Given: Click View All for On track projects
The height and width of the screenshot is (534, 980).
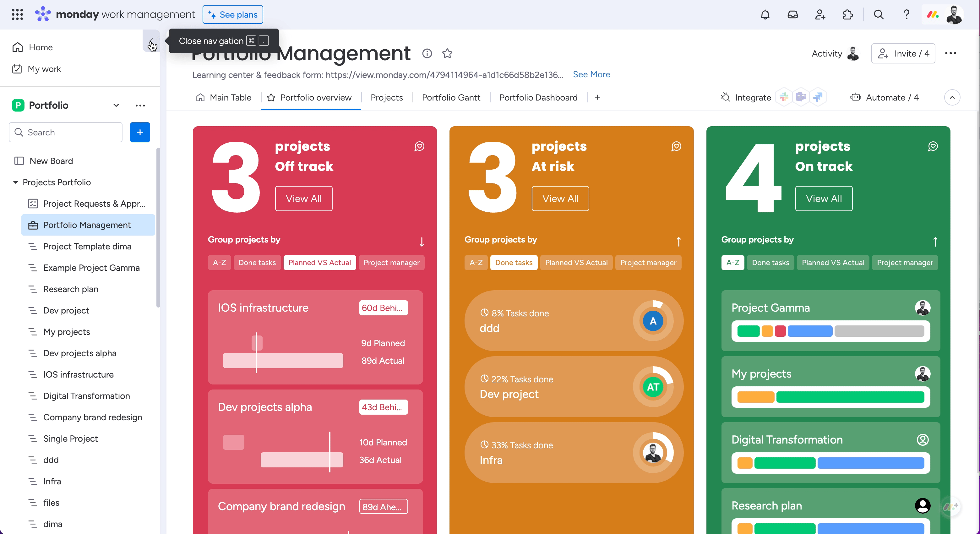Looking at the screenshot, I should (824, 199).
